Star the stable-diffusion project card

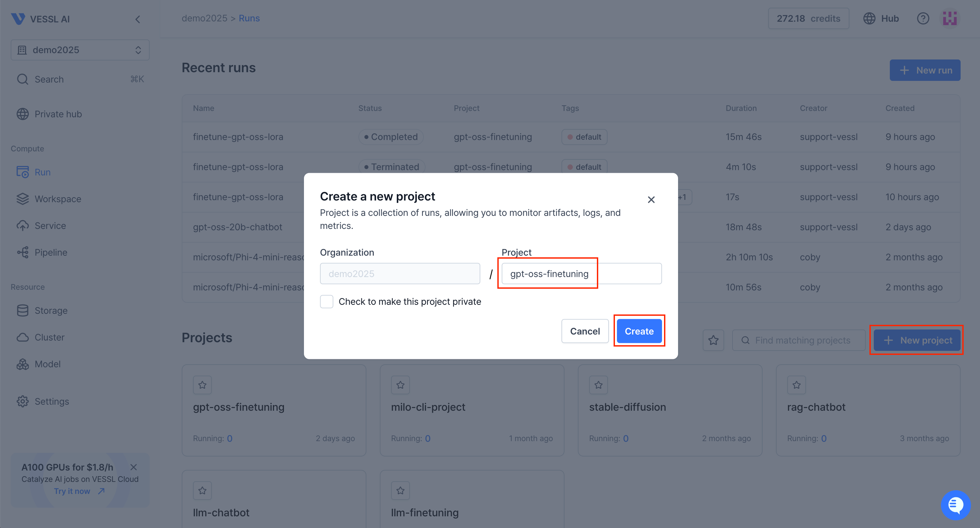click(x=599, y=385)
